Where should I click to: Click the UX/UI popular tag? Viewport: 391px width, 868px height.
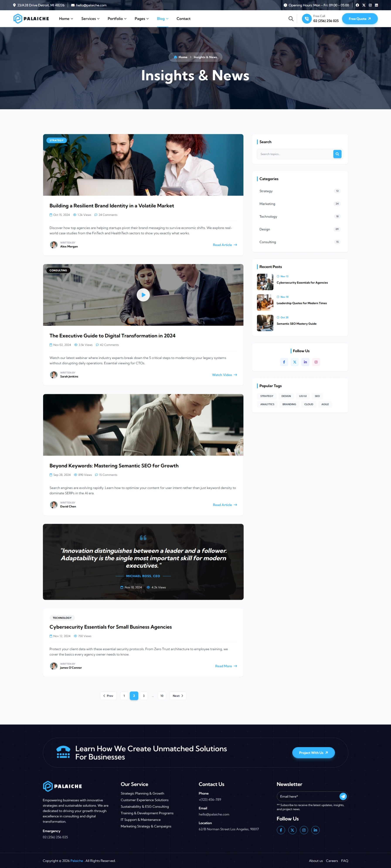[303, 396]
